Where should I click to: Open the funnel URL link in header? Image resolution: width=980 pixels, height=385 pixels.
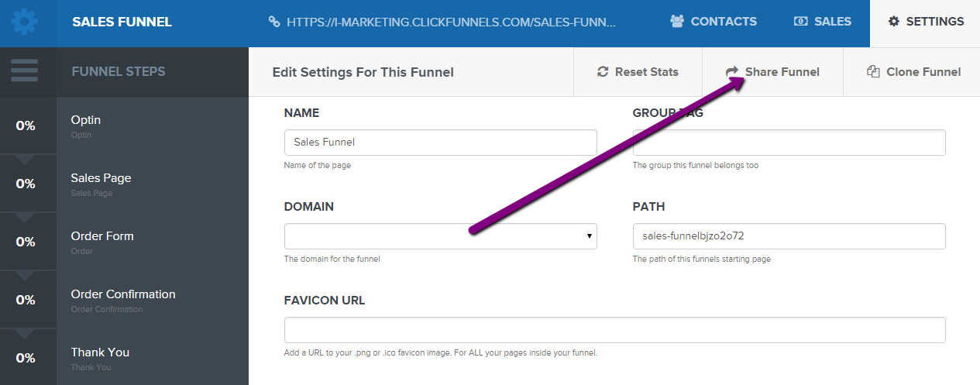451,22
